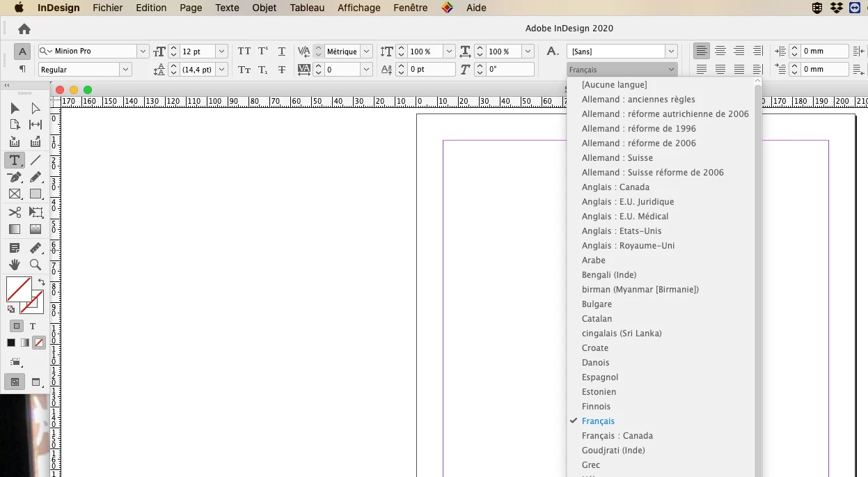Swap fill and stroke colors arrow
The height and width of the screenshot is (477, 868).
pos(41,282)
